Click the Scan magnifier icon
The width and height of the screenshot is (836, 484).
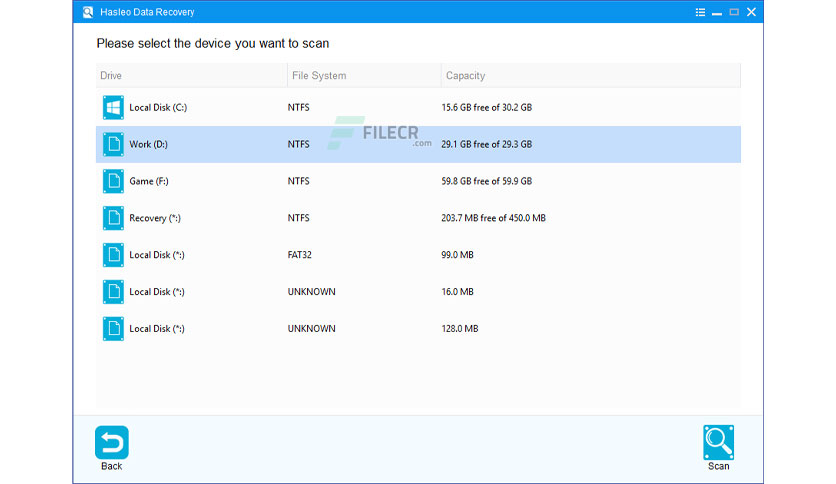coord(718,442)
